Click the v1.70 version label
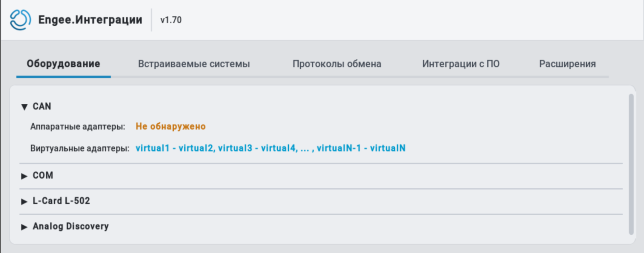 point(171,20)
